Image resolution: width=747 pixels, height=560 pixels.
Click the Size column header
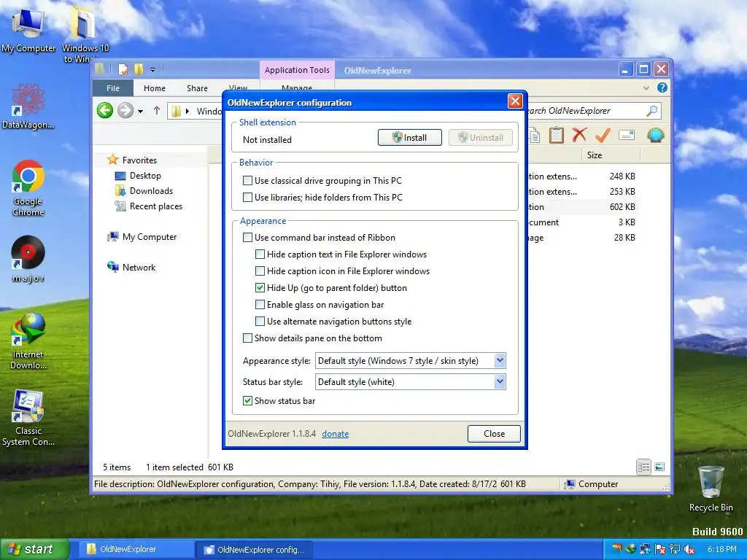[611, 155]
